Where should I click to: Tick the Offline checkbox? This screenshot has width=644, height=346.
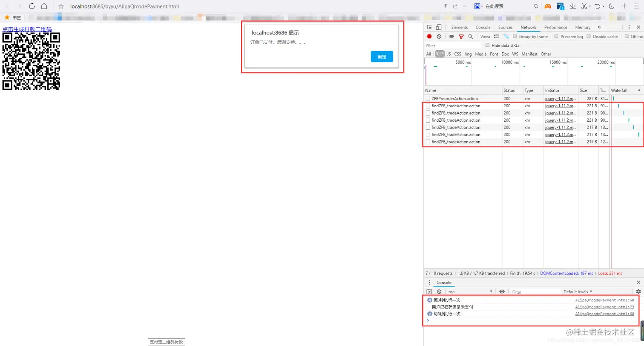pyautogui.click(x=627, y=37)
